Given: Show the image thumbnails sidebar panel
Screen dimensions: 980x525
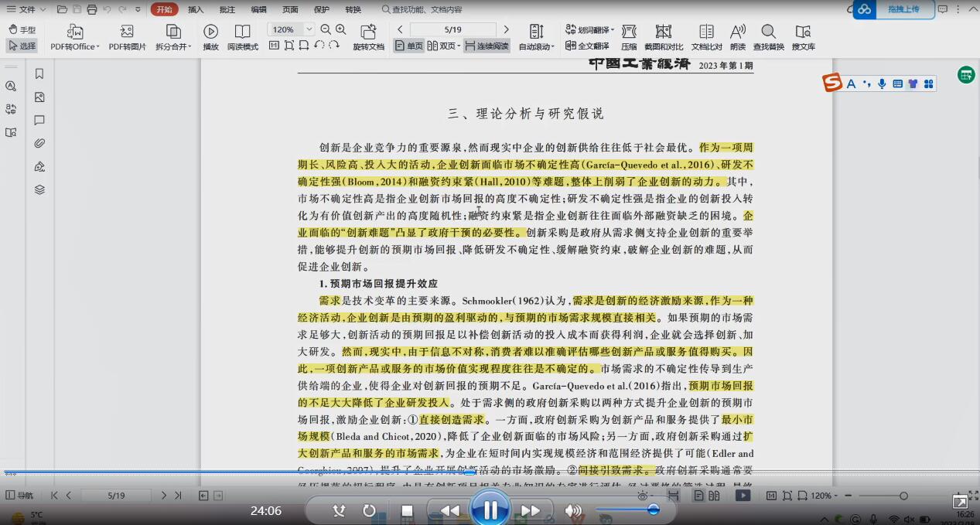Looking at the screenshot, I should [39, 97].
